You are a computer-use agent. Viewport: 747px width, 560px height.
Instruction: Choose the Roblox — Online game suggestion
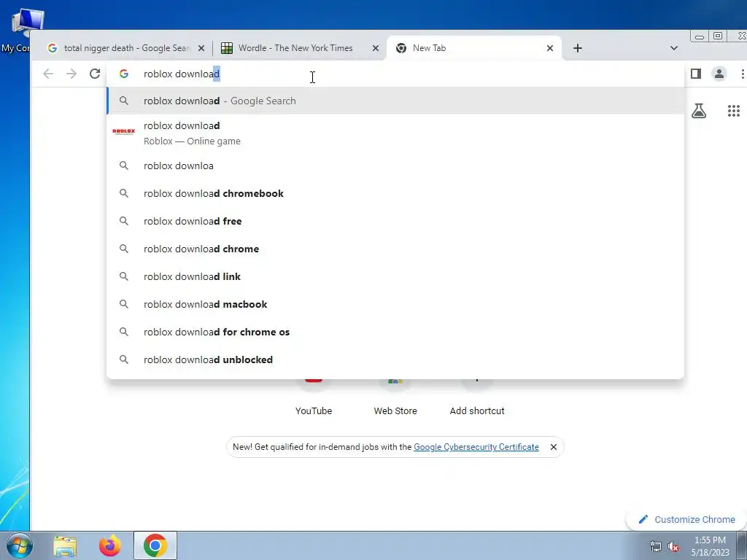click(395, 133)
